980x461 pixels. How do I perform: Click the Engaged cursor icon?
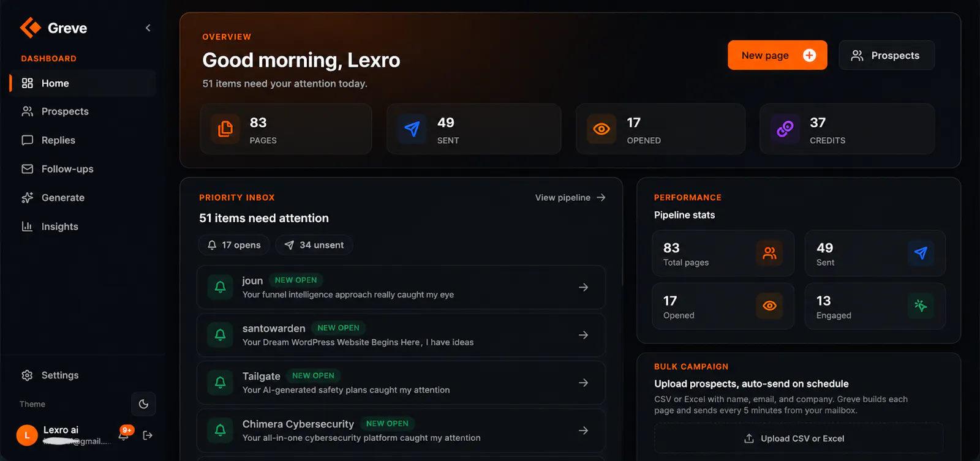(921, 305)
